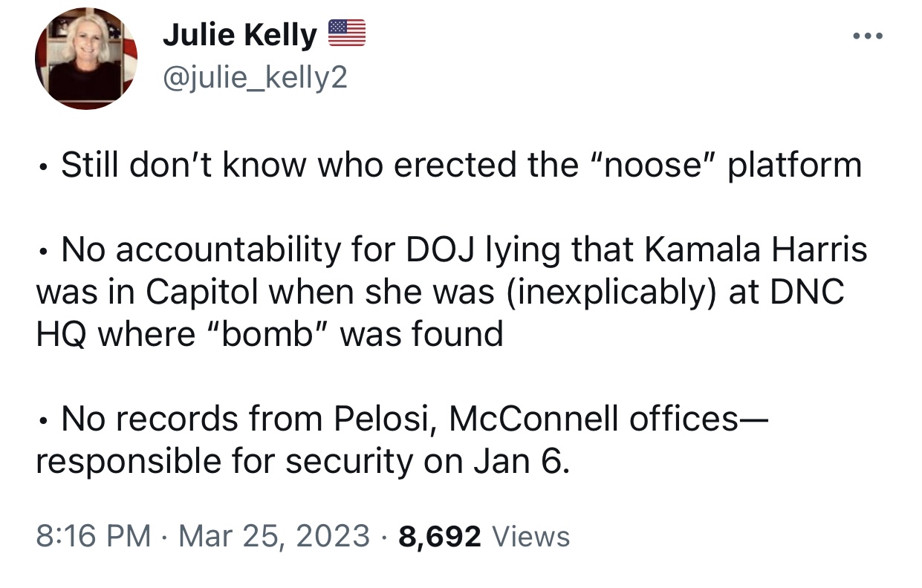Visit the @julie_kelly2 handle profile
Screen dimensions: 922x588
click(255, 76)
